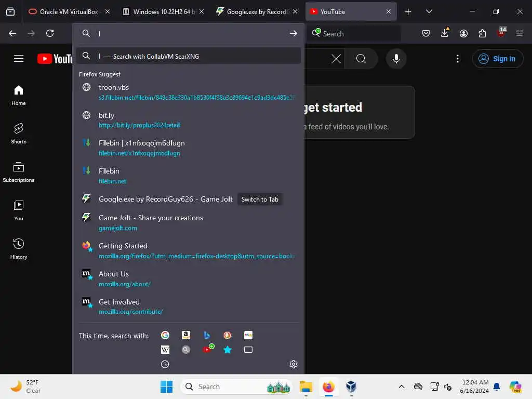The image size is (532, 399).
Task: Open the Get Involved mozilla.org suggestion
Action: (188, 307)
